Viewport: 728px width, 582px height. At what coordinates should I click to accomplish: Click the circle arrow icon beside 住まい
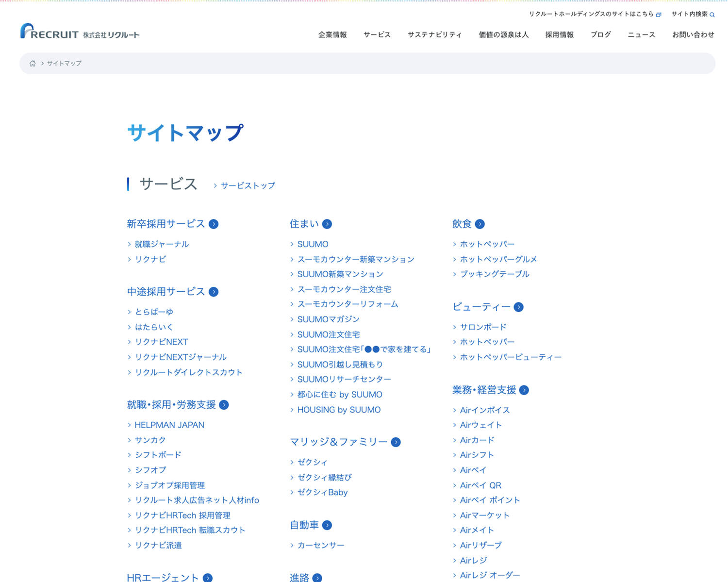pyautogui.click(x=327, y=224)
